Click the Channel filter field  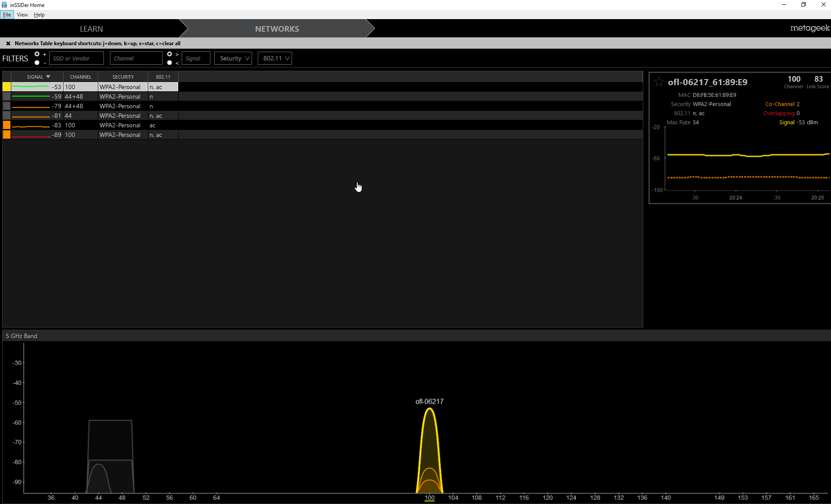136,58
